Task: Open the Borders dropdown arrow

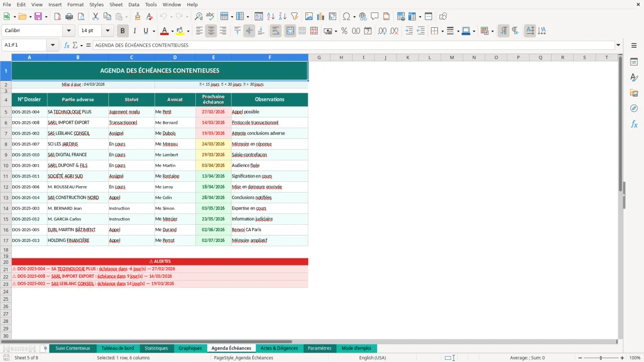Action: (442, 31)
